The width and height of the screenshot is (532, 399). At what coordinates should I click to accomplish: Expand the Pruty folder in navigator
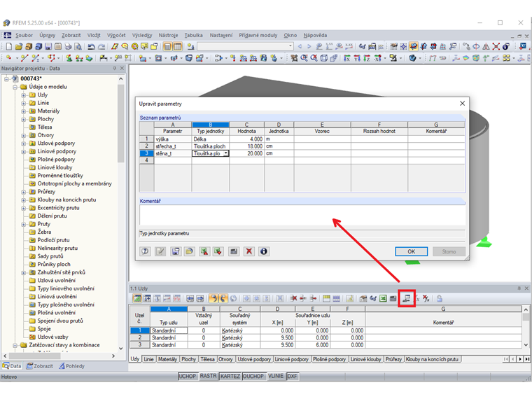point(23,224)
